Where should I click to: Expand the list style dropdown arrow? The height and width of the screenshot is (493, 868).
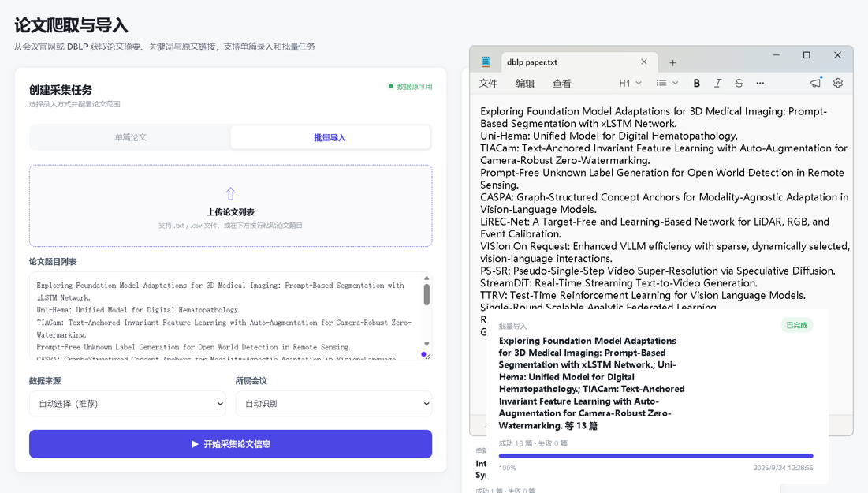coord(676,83)
